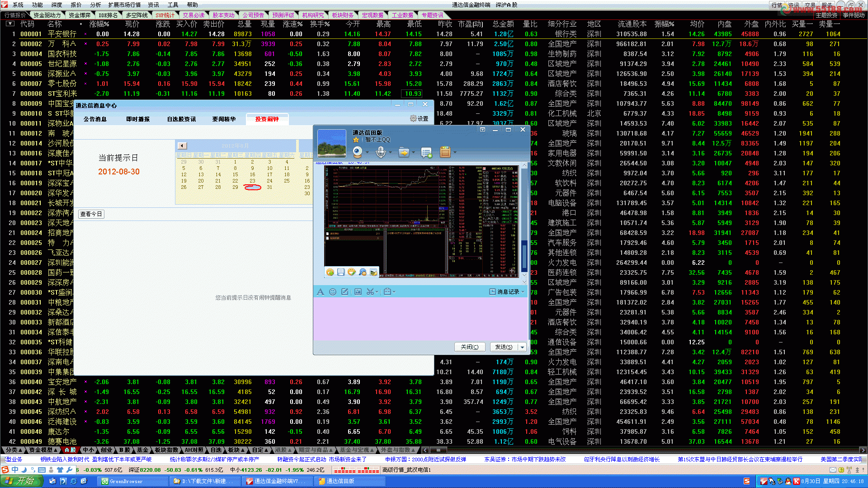Click the mail envelope icon in status bar

point(833,470)
